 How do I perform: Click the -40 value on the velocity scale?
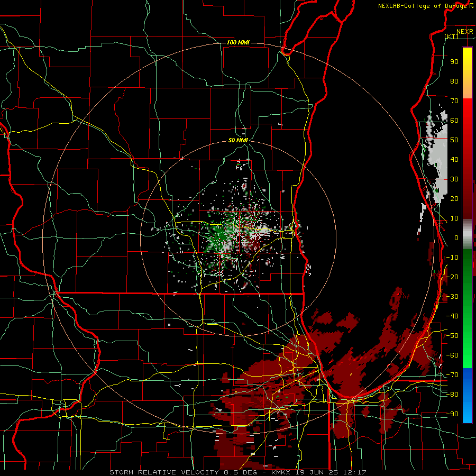(x=452, y=316)
